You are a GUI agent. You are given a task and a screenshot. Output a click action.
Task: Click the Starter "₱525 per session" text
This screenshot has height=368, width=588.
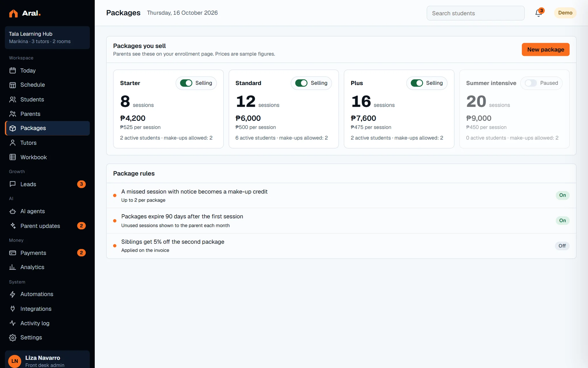(140, 127)
